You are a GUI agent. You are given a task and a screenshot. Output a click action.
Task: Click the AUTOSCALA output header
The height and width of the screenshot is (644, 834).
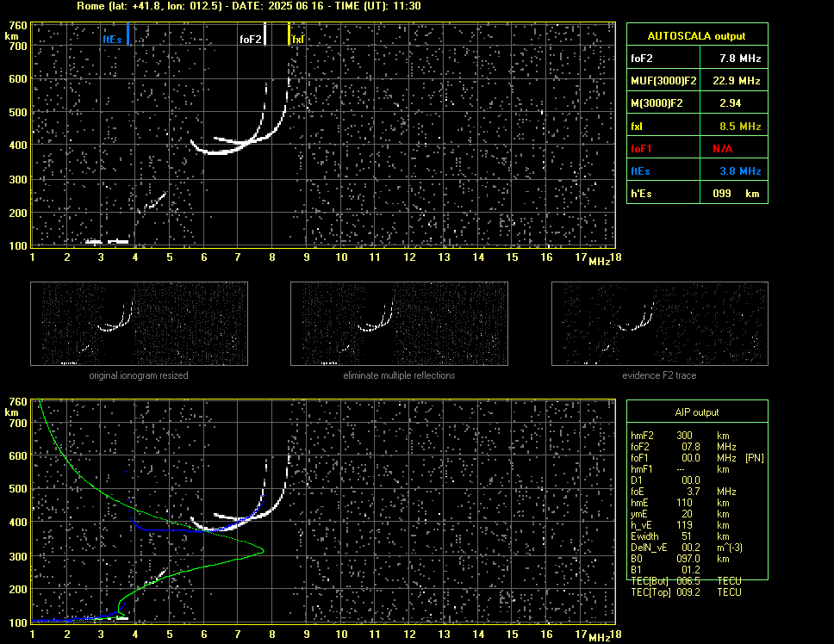pyautogui.click(x=697, y=36)
